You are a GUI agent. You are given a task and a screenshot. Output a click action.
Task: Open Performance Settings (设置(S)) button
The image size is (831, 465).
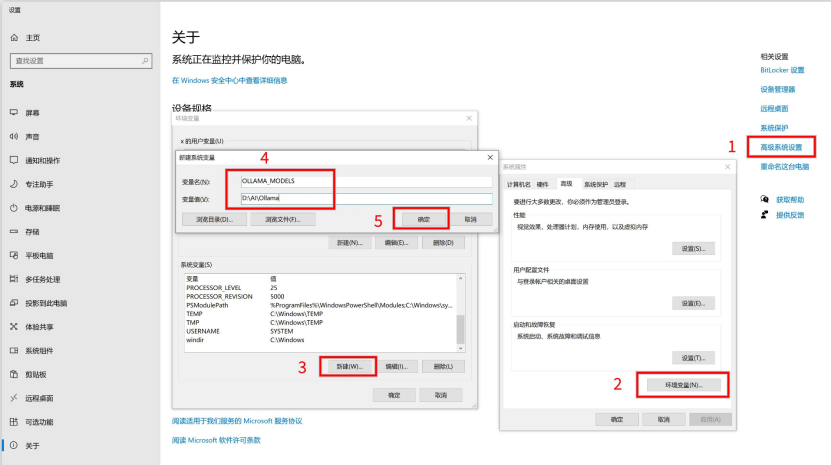[x=693, y=249]
